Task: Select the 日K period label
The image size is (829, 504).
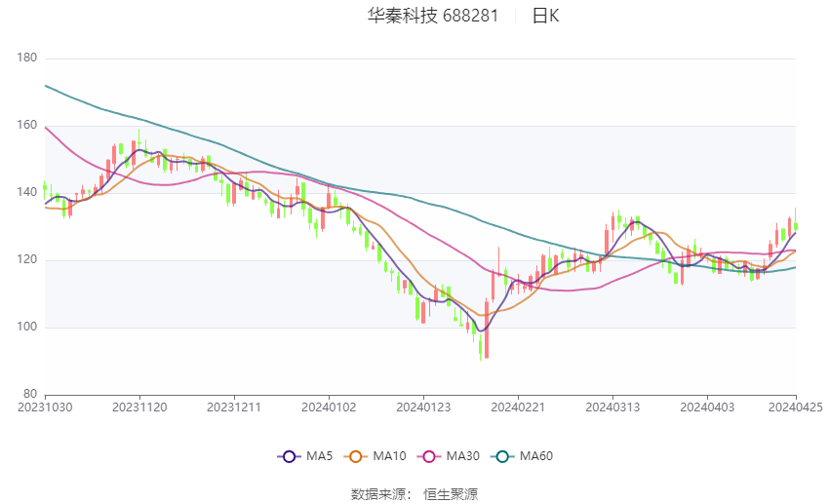Action: coord(545,16)
